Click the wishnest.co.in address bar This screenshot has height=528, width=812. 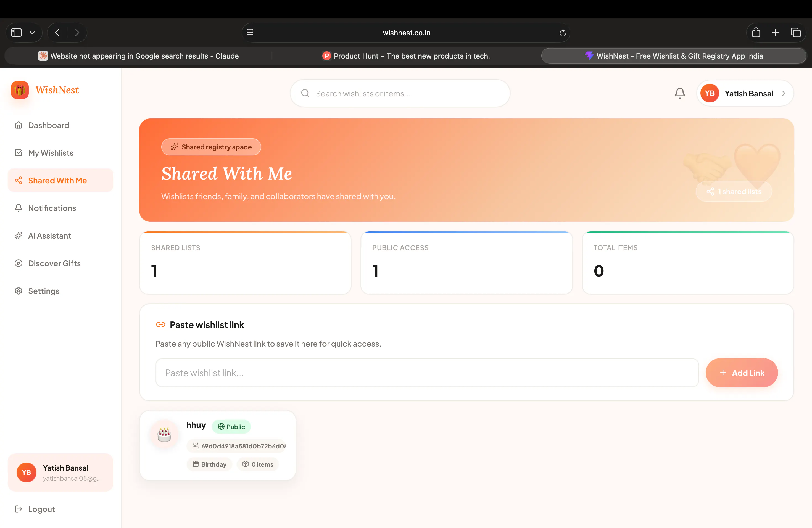pyautogui.click(x=406, y=33)
